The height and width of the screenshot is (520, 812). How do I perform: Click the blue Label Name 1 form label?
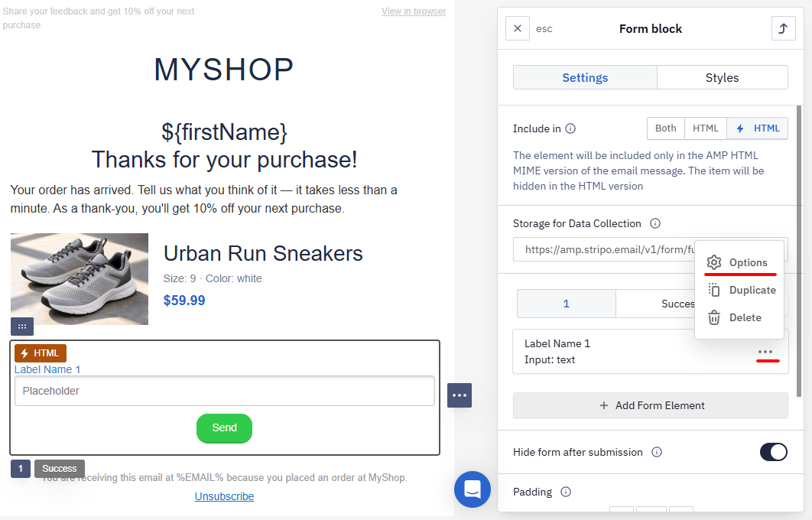pyautogui.click(x=47, y=369)
